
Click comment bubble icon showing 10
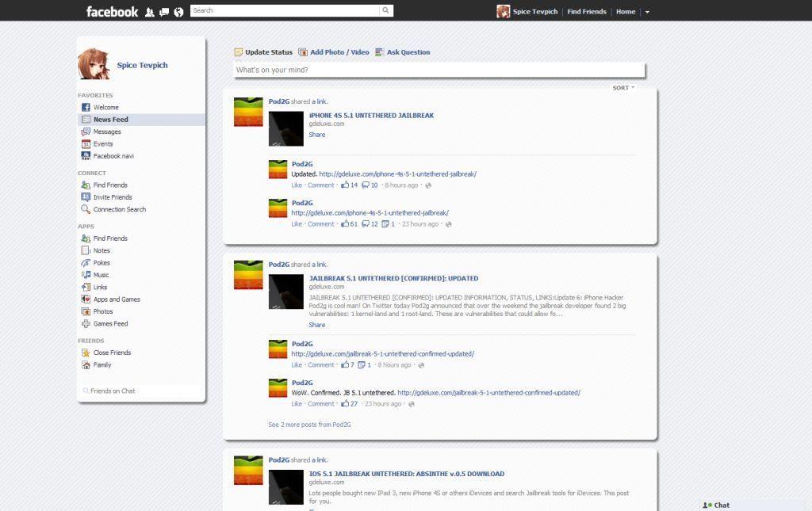click(366, 185)
